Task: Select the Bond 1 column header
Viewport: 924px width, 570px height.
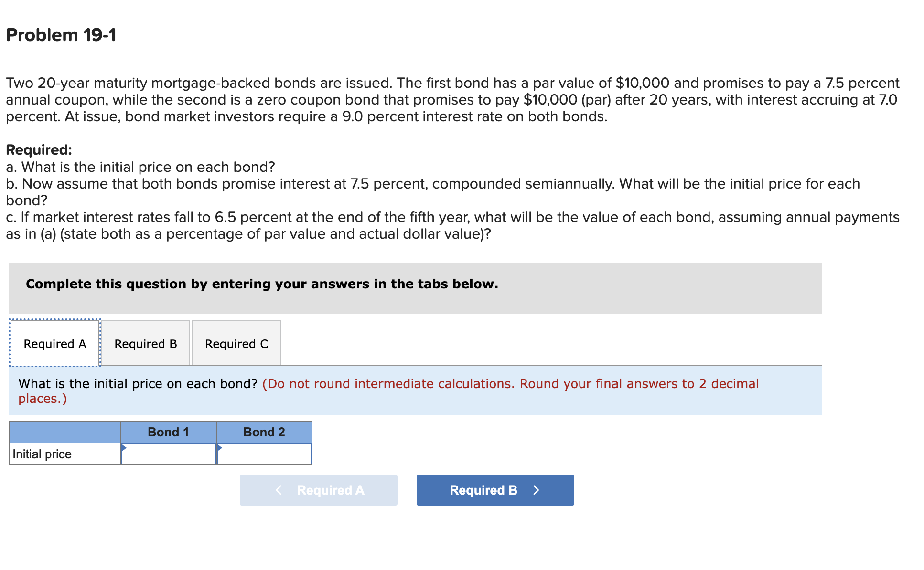Action: click(x=168, y=432)
